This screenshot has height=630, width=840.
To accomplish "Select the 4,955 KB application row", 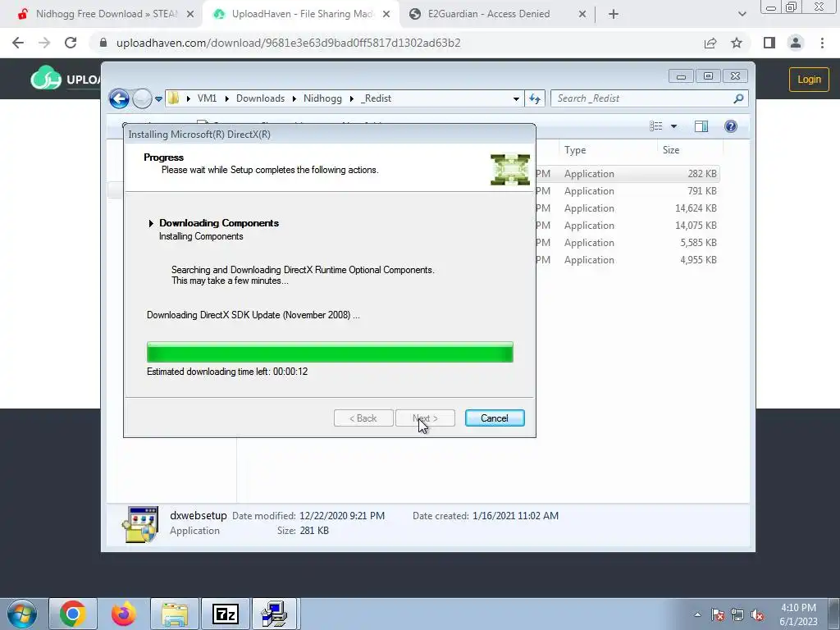I will (628, 259).
